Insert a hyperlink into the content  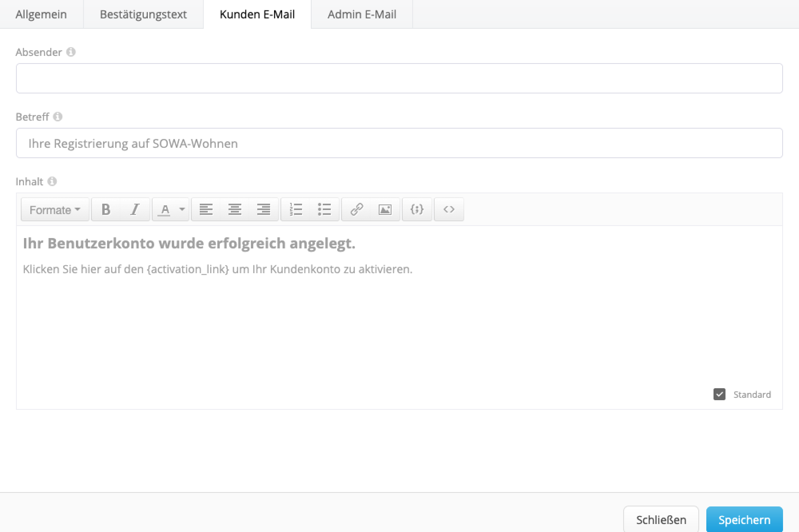(356, 209)
